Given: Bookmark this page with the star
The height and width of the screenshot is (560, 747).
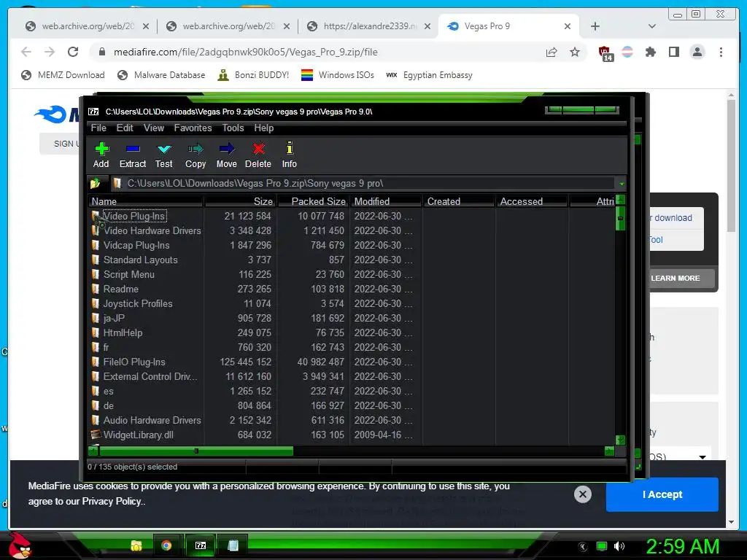Looking at the screenshot, I should point(575,52).
